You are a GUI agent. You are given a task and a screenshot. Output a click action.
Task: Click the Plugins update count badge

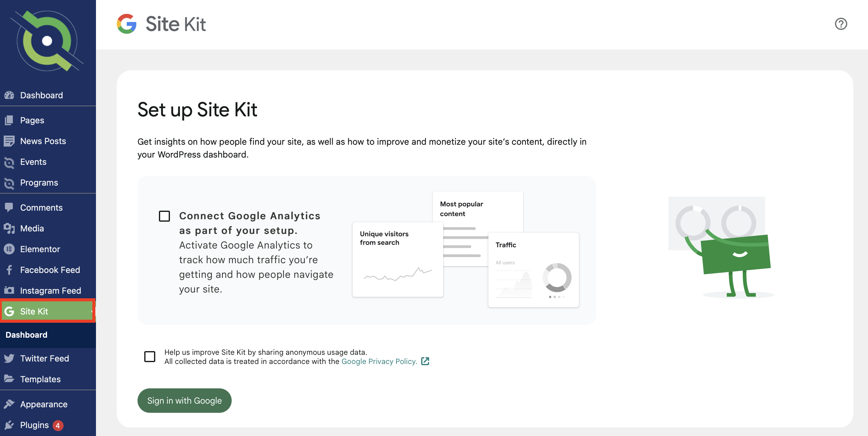(x=58, y=425)
